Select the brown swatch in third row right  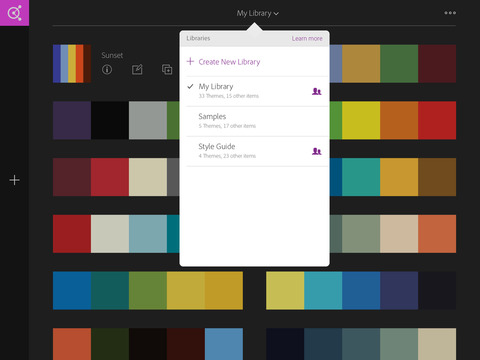coord(437,177)
